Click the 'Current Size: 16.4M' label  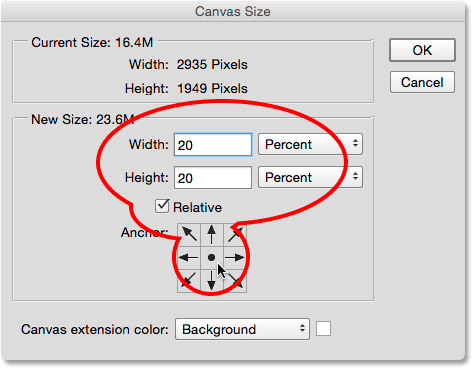coord(92,43)
